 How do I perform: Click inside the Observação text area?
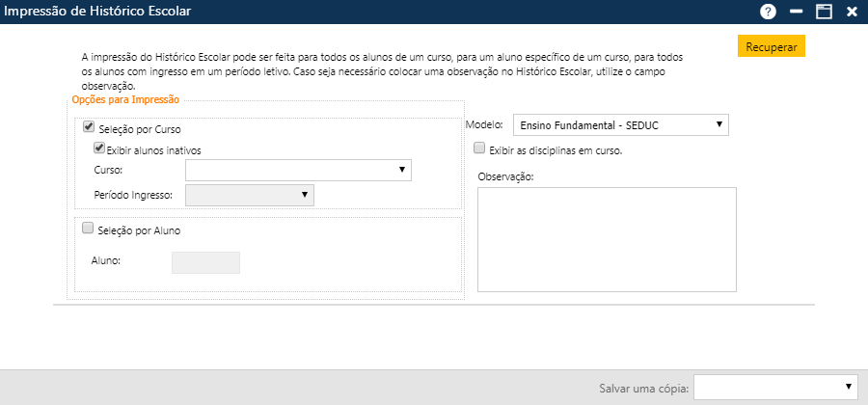pyautogui.click(x=607, y=239)
